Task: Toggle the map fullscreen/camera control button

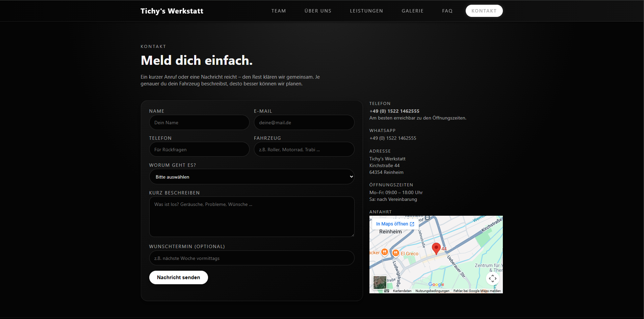Action: click(x=493, y=278)
